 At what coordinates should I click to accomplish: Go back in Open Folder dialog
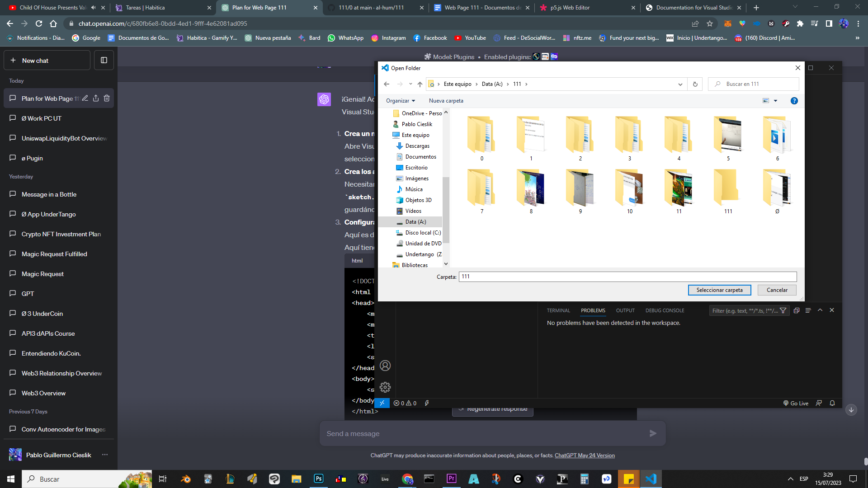pyautogui.click(x=387, y=84)
